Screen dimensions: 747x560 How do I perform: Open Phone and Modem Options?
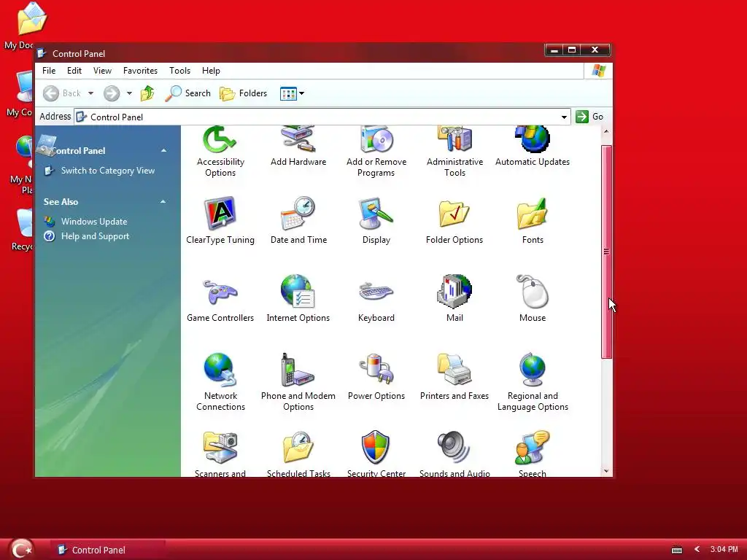click(298, 382)
